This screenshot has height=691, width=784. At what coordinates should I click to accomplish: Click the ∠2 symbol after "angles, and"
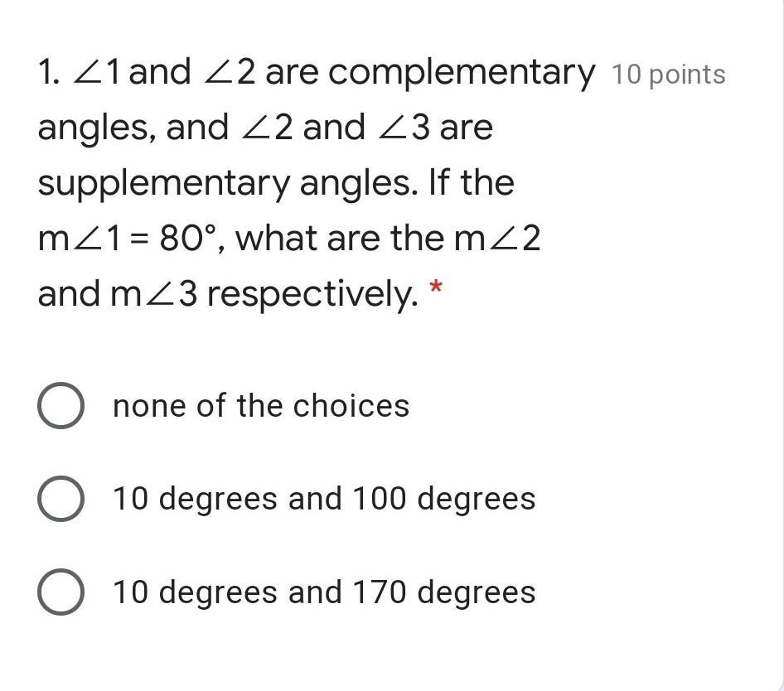click(x=267, y=127)
